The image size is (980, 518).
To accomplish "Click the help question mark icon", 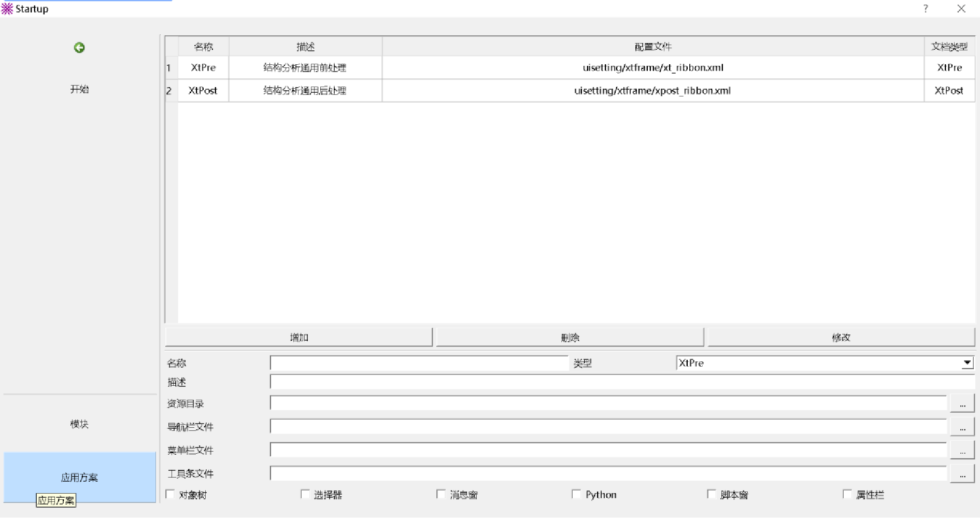I will click(x=926, y=9).
